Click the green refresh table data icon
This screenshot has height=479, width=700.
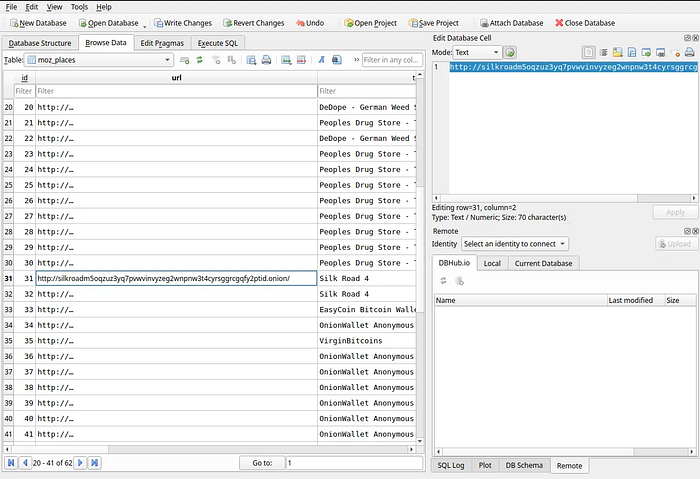pos(200,60)
